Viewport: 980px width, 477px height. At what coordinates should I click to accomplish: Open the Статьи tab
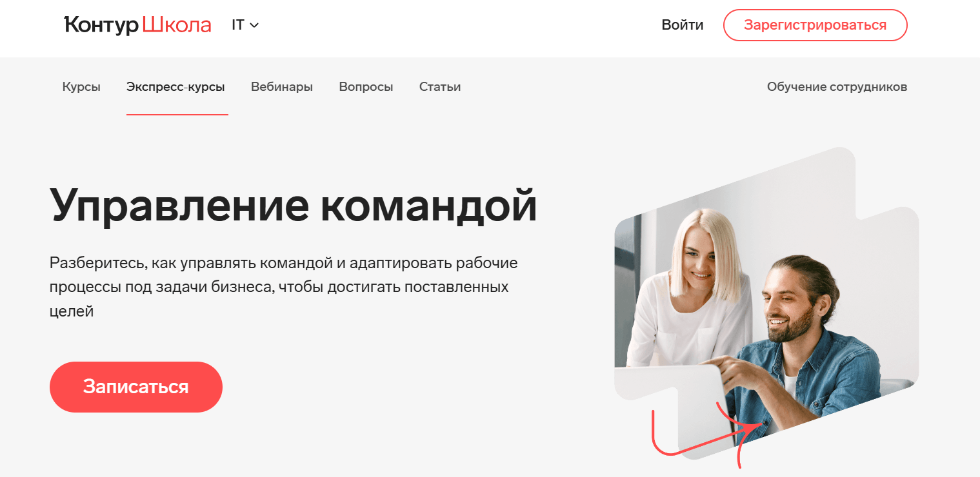440,86
